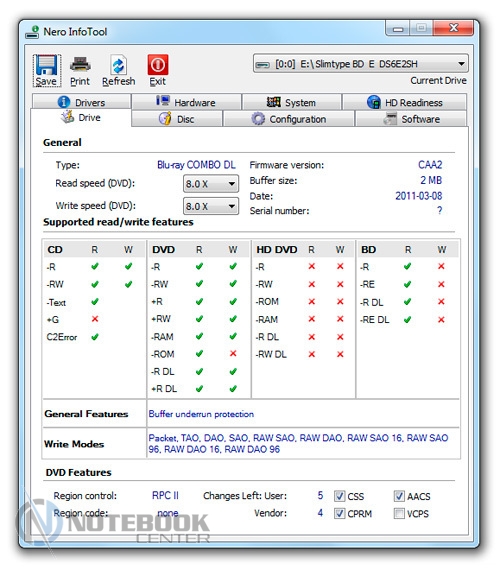Enable the VCPS checkbox
The image size is (500, 570).
pos(399,513)
